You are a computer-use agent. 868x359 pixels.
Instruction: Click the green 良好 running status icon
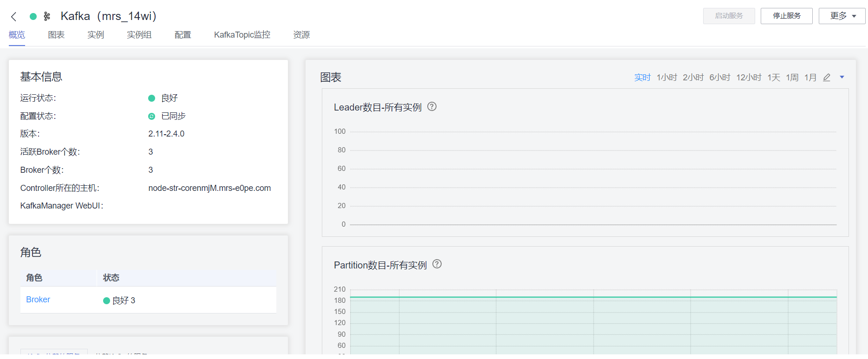point(151,98)
